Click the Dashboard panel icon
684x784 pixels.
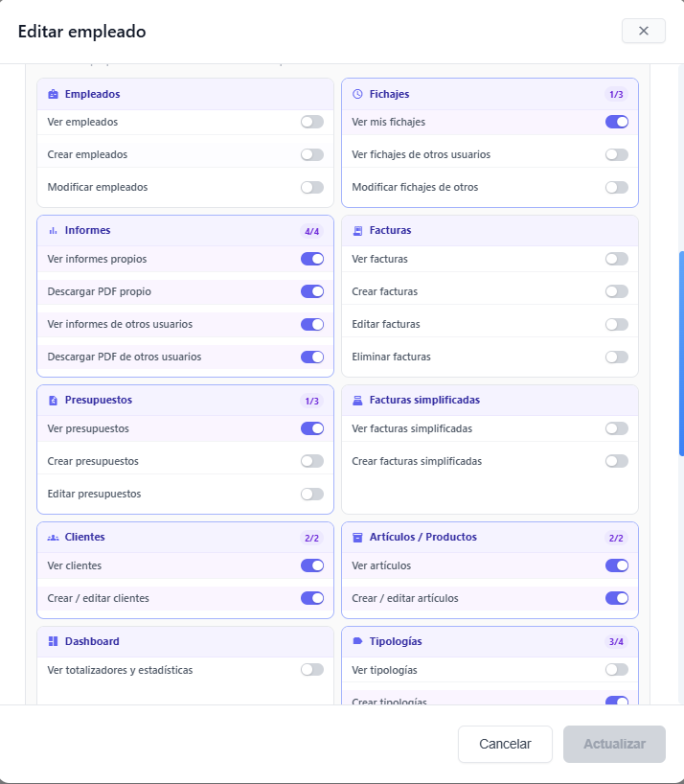pos(53,641)
